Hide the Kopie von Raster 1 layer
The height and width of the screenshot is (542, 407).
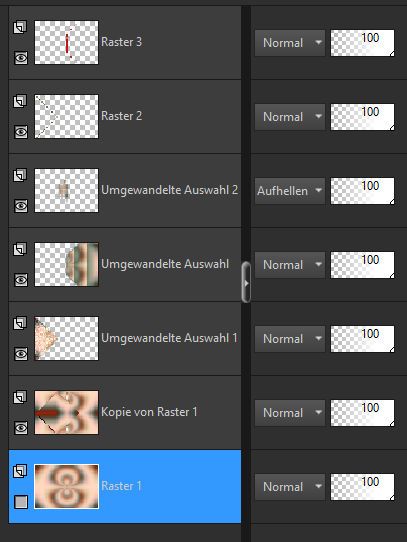pyautogui.click(x=21, y=428)
